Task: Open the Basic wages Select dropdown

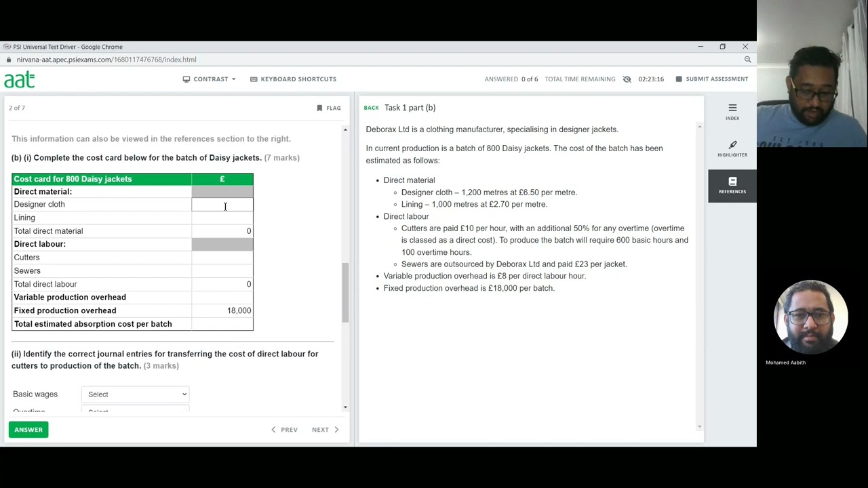Action: point(135,394)
